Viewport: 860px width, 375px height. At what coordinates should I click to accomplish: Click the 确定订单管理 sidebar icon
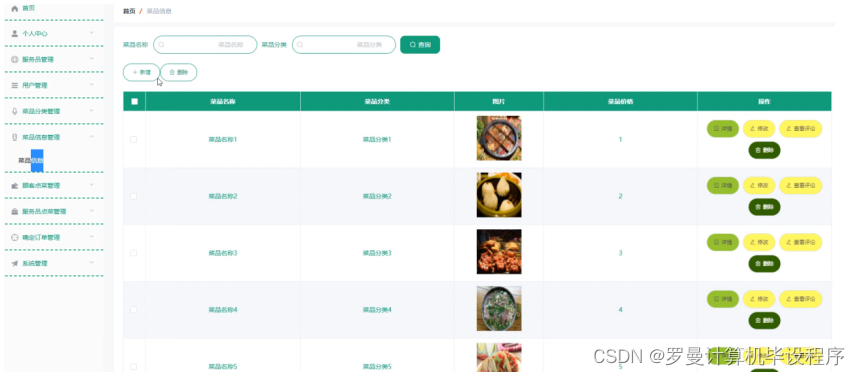tap(15, 237)
